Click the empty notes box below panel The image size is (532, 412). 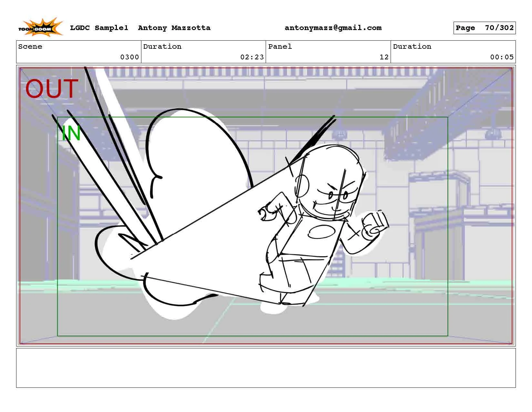[266, 368]
